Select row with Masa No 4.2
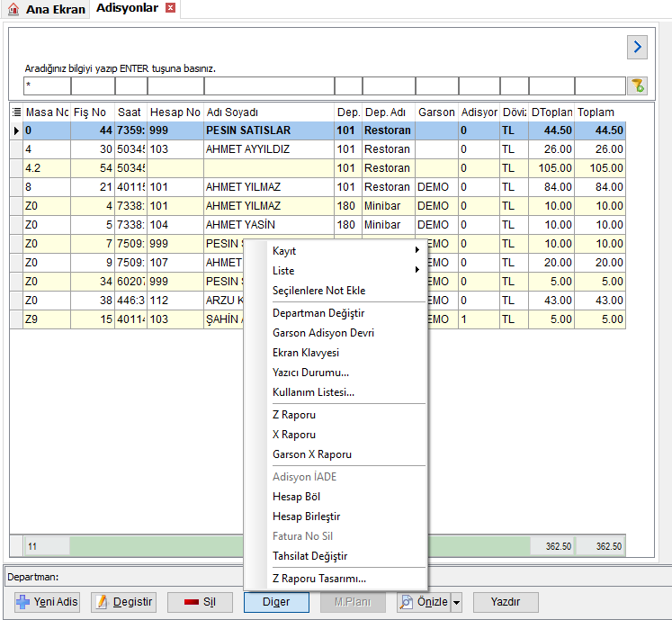 coord(325,168)
